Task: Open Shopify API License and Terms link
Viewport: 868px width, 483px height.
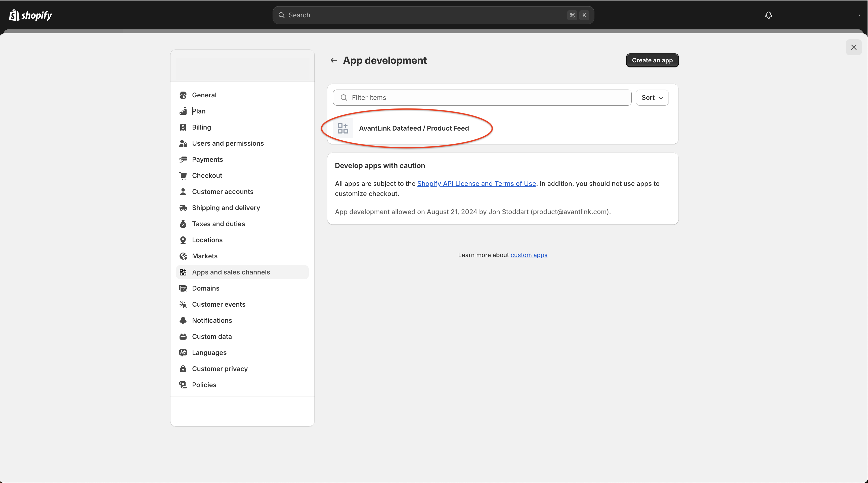Action: [476, 184]
